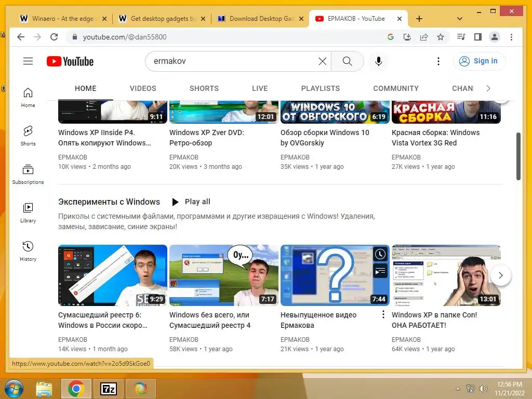
Task: Open Красная сборка Windows Vista title
Action: pyautogui.click(x=436, y=138)
